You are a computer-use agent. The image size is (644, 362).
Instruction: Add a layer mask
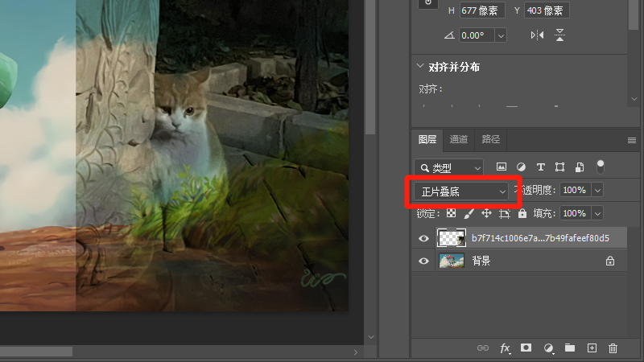point(526,348)
